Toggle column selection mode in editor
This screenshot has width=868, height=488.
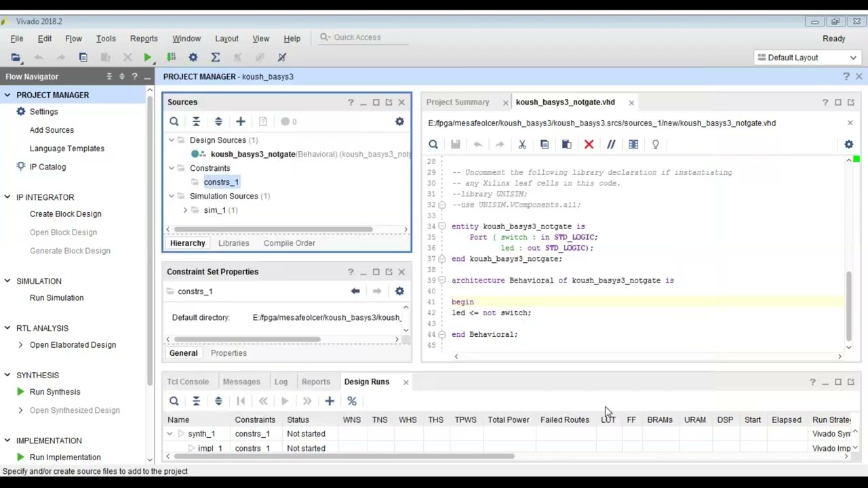pos(633,144)
